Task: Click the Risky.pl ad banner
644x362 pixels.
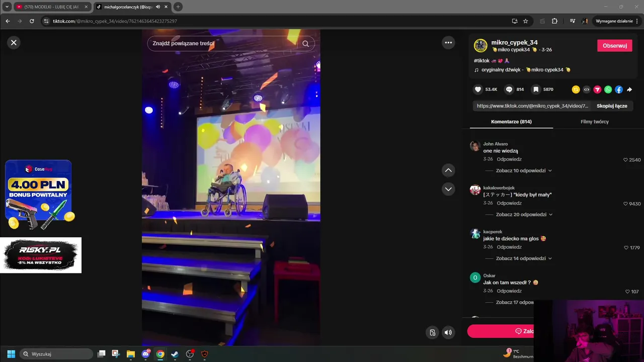Action: coord(41,255)
